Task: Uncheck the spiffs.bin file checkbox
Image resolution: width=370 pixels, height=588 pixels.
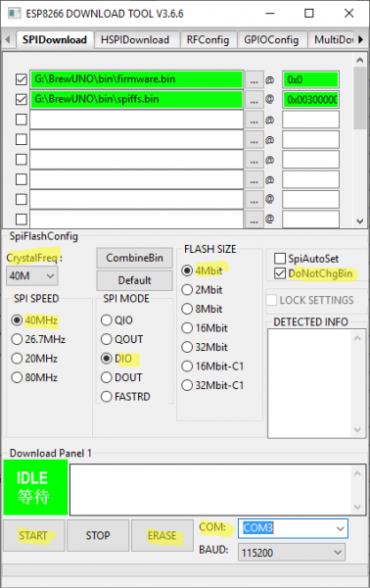Action: 22,99
